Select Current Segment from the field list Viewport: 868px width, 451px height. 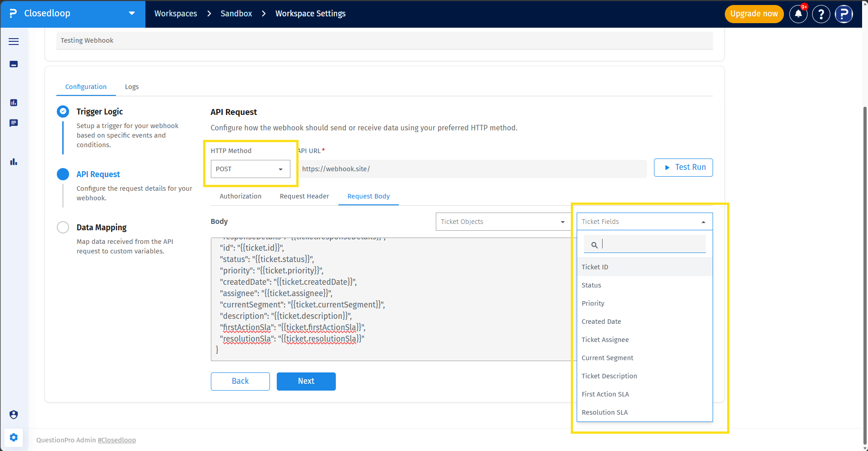point(644,358)
